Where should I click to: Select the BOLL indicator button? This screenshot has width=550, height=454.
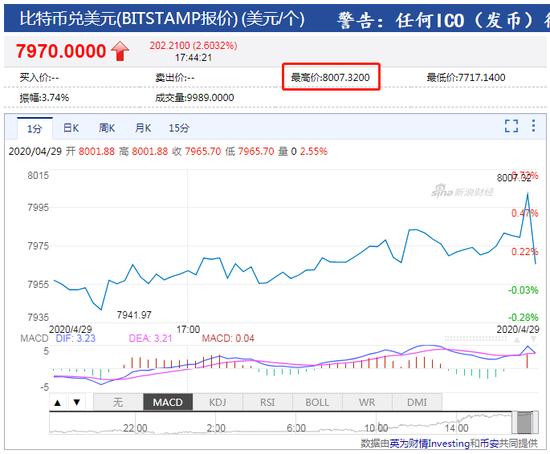click(317, 402)
